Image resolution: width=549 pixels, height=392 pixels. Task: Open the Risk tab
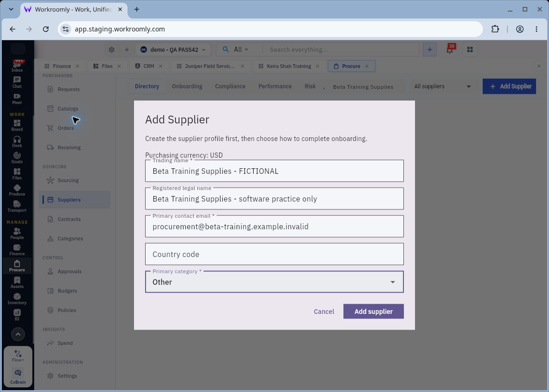click(310, 86)
